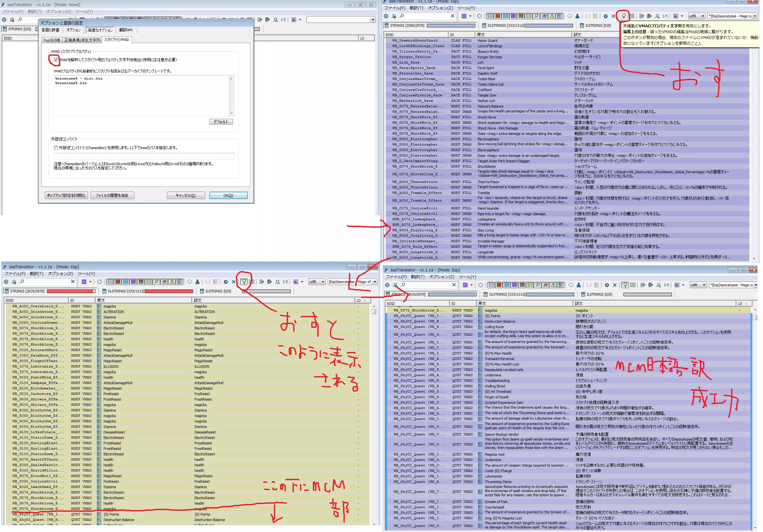Click ab spellcheck icon in top-right window

pyautogui.click(x=544, y=16)
